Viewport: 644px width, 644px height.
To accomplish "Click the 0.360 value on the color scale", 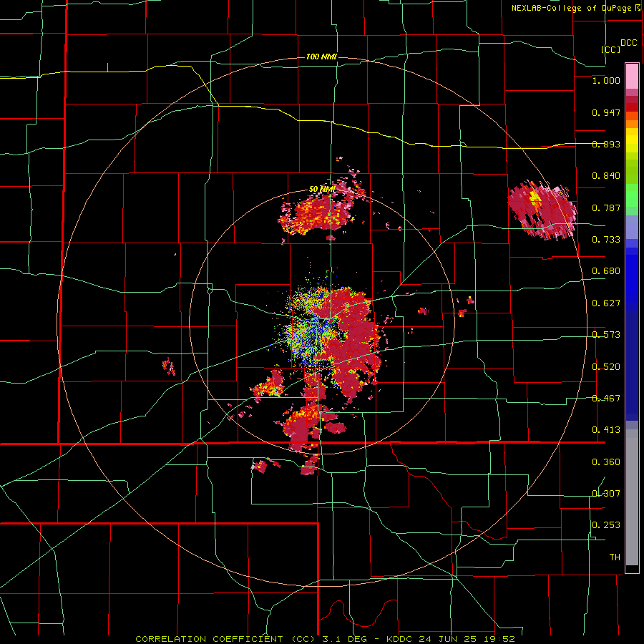I will pos(606,462).
